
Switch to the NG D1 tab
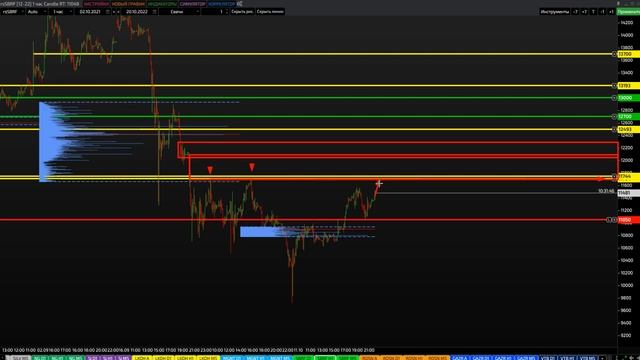pos(40,358)
